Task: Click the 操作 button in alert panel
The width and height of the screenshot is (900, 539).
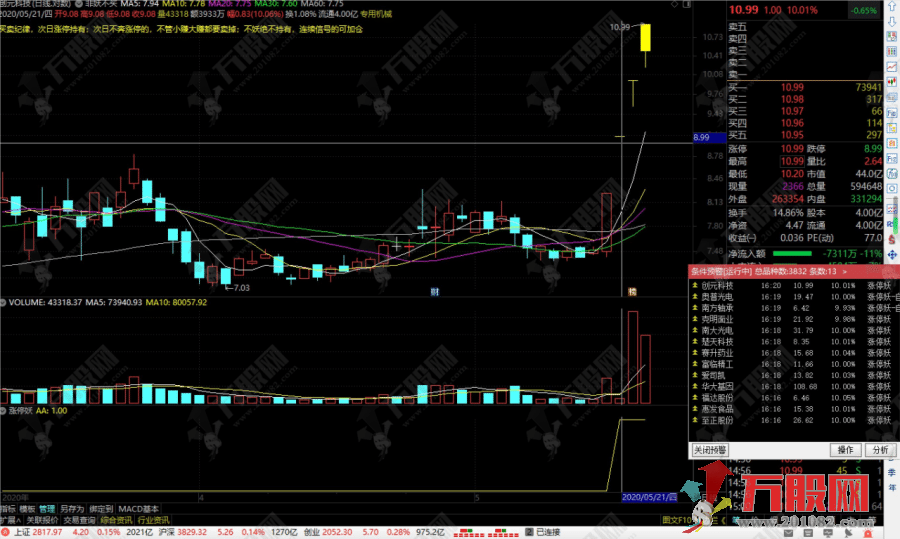Action: tap(845, 450)
